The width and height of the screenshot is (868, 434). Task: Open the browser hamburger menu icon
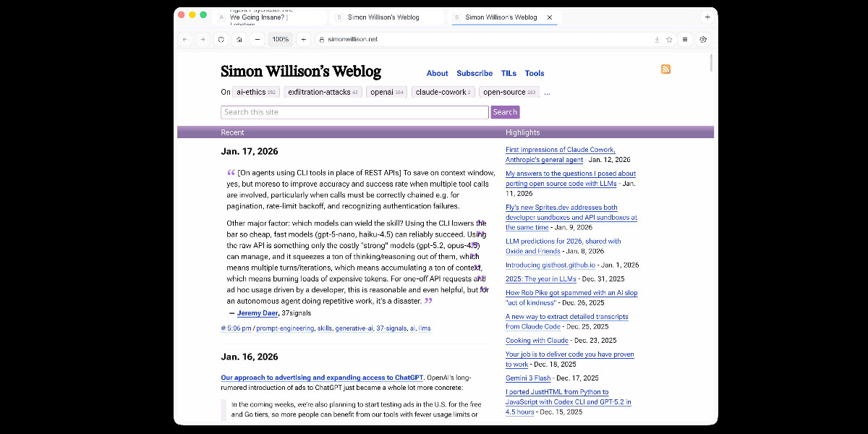coord(685,40)
